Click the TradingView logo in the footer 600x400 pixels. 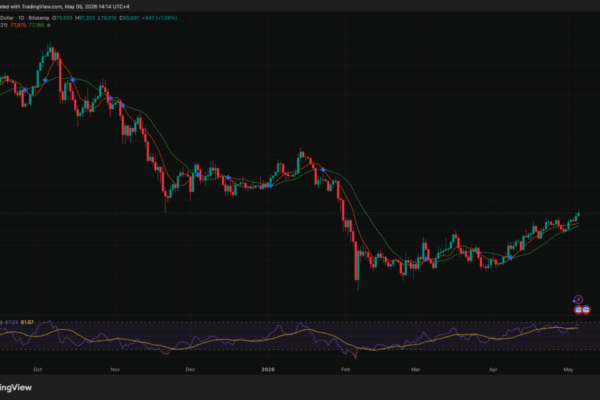pos(16,388)
